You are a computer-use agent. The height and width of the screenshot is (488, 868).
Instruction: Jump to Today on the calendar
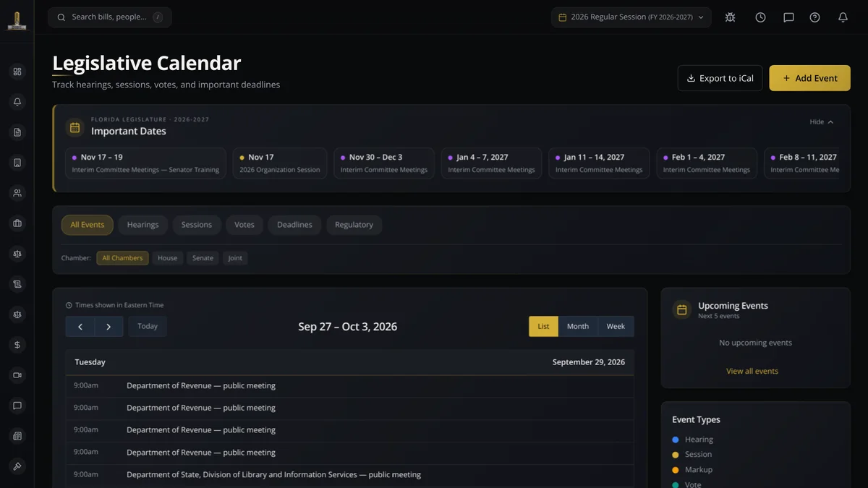coord(148,327)
